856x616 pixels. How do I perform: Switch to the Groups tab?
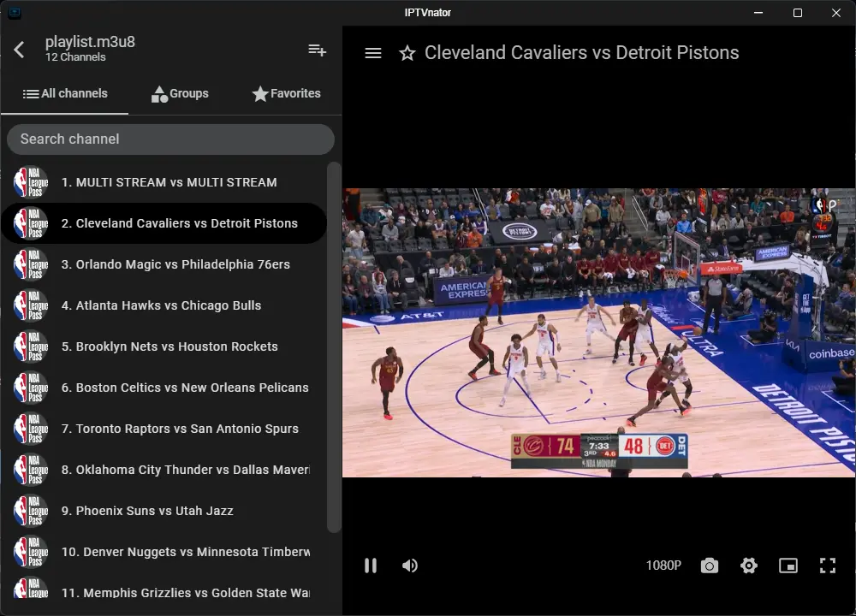(x=180, y=94)
